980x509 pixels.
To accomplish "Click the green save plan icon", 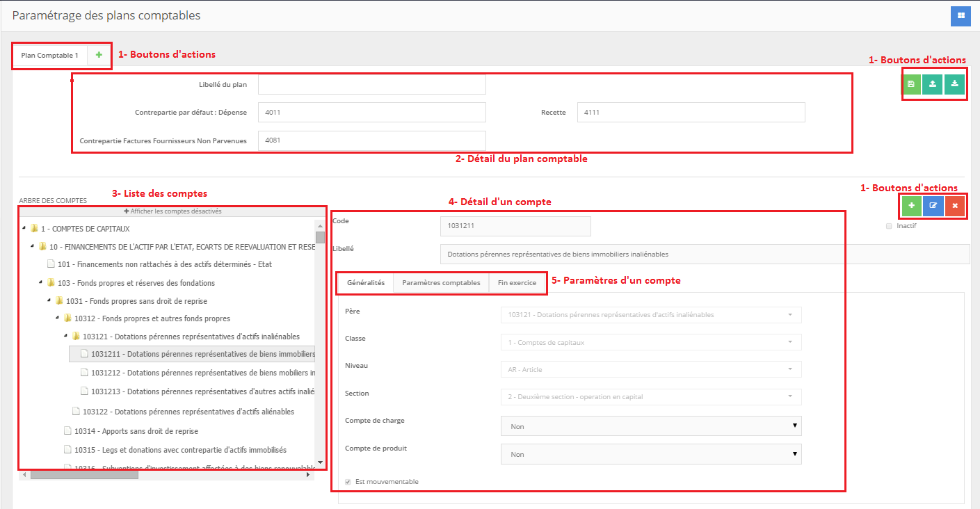I will 911,84.
